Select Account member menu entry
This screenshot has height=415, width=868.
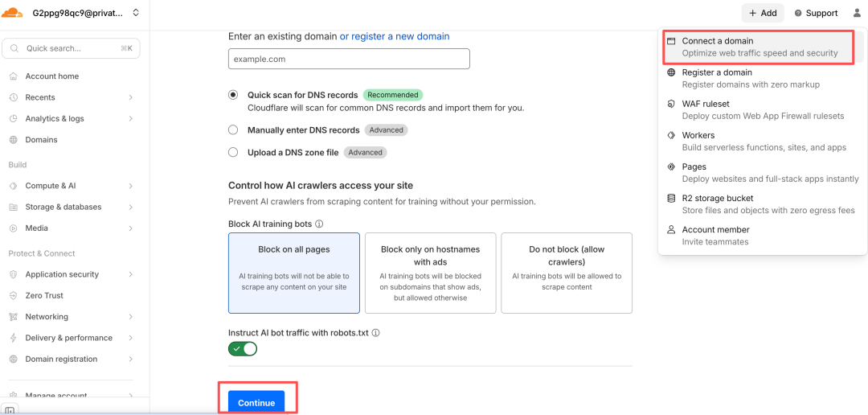click(762, 236)
